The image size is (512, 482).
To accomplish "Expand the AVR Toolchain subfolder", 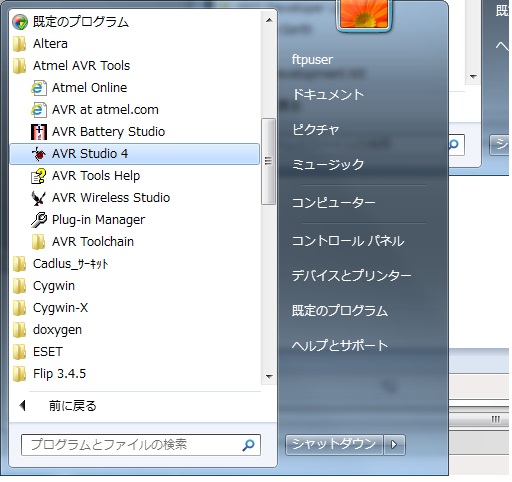I will click(x=135, y=242).
